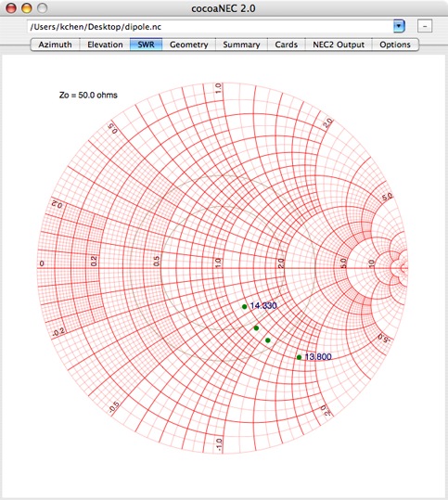Click the green data point labeled 13.800
448x500 pixels.
299,357
